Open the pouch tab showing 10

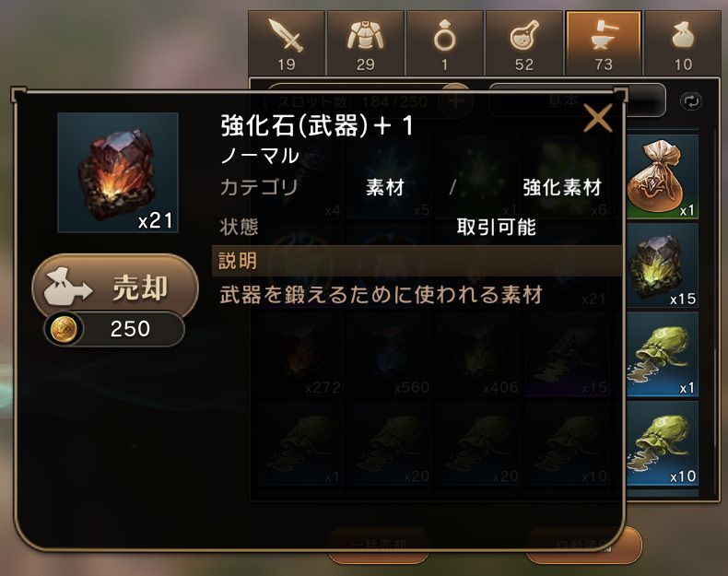click(x=683, y=43)
